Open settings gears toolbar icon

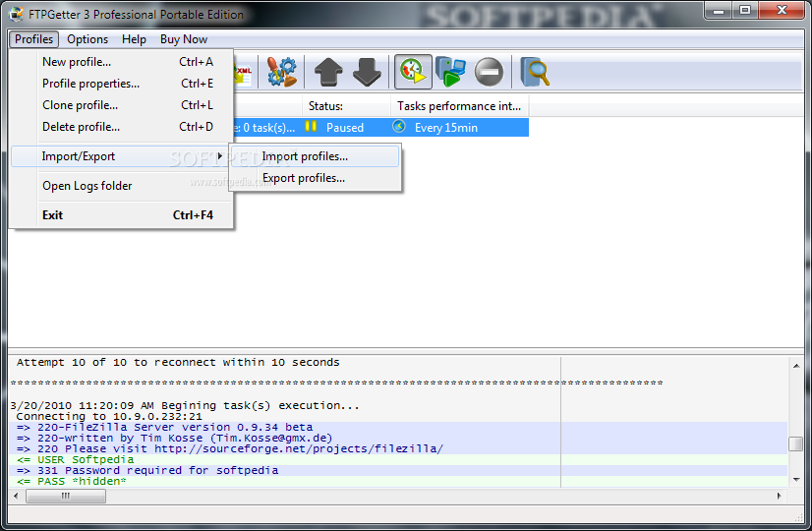tap(282, 72)
